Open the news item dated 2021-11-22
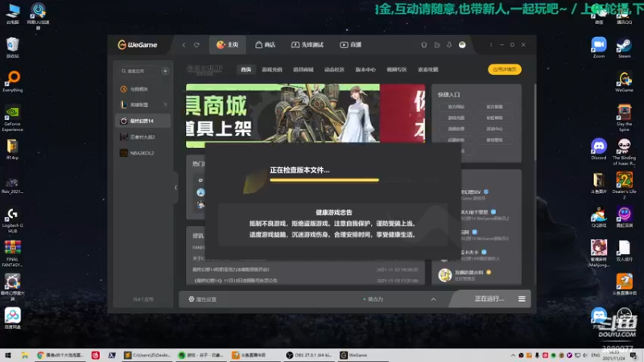The height and width of the screenshot is (362, 644). coord(306,269)
